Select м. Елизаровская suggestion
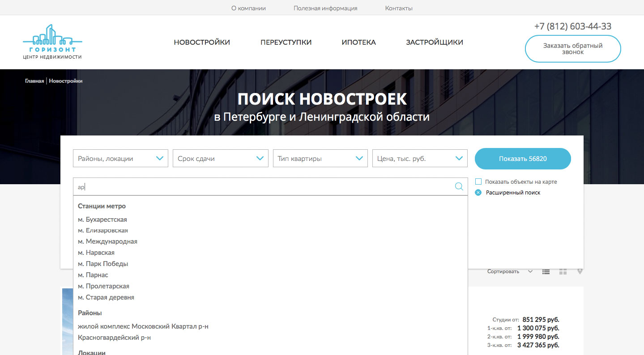 pos(103,230)
